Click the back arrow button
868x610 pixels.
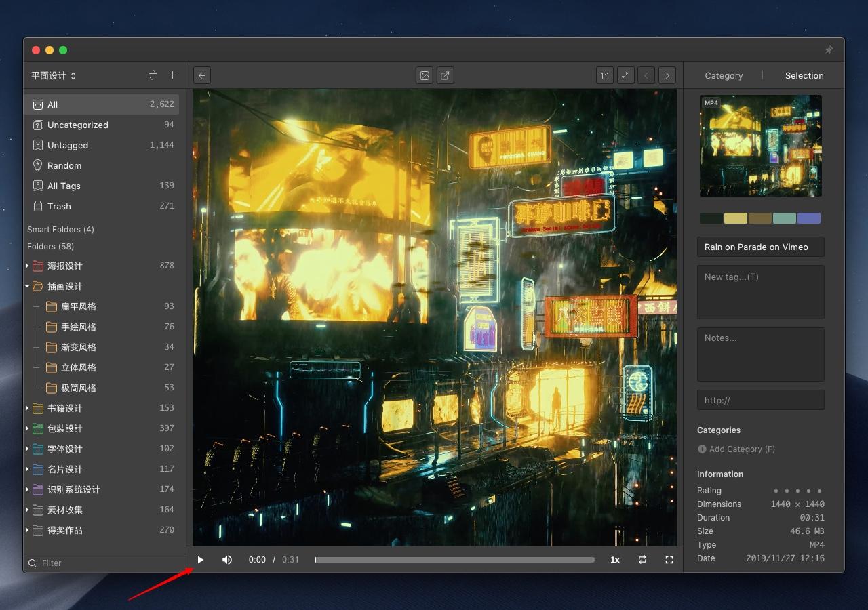pyautogui.click(x=202, y=76)
